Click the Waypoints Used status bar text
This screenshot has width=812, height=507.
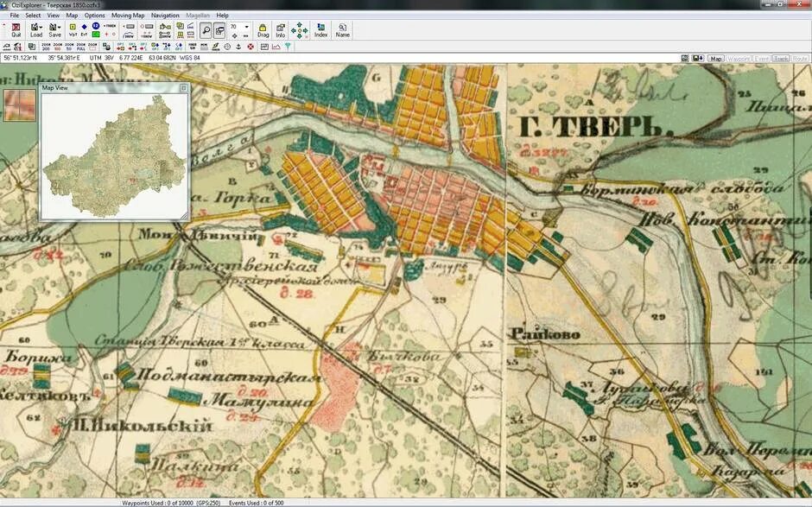coord(171,503)
